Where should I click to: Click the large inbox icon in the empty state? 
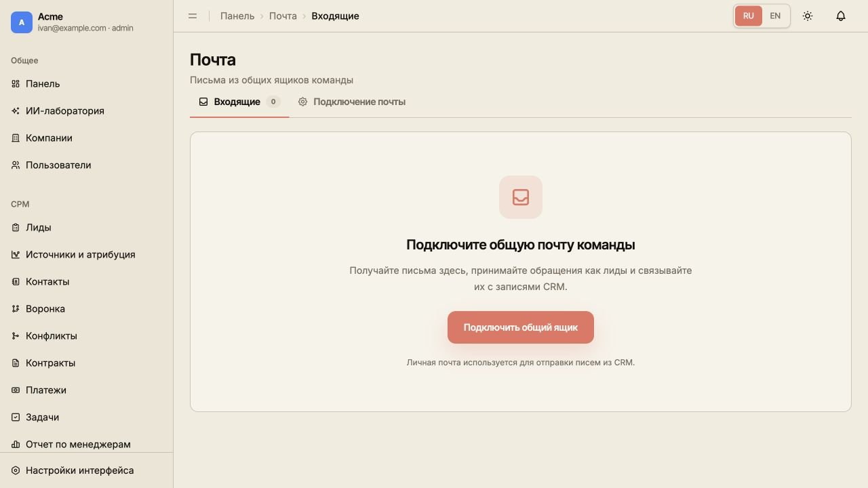point(521,197)
